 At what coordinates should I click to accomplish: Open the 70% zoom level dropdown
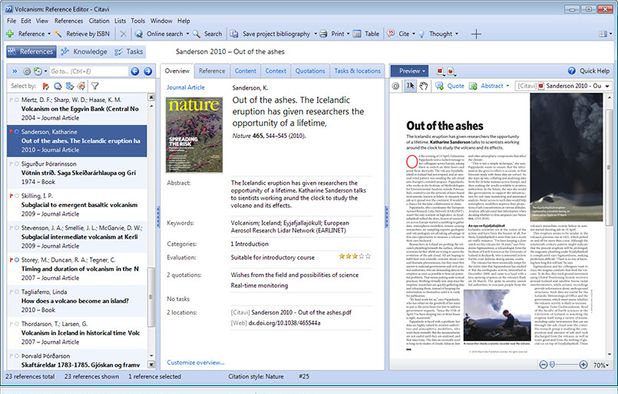pyautogui.click(x=601, y=365)
